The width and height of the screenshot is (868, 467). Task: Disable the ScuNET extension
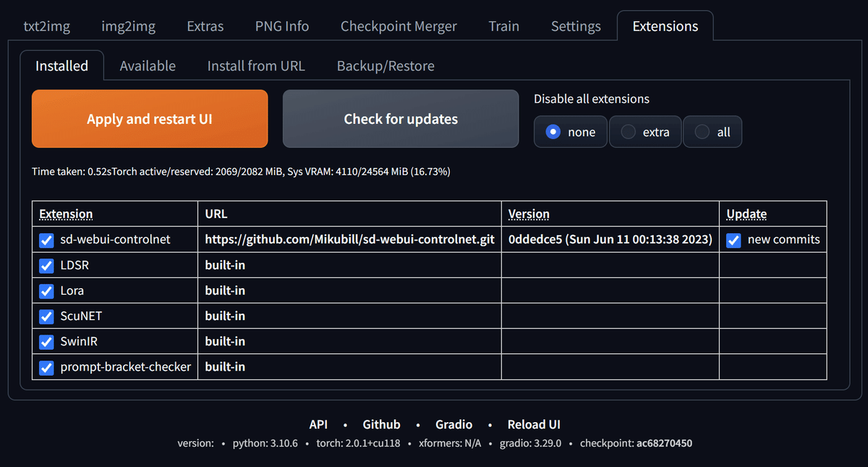click(46, 316)
